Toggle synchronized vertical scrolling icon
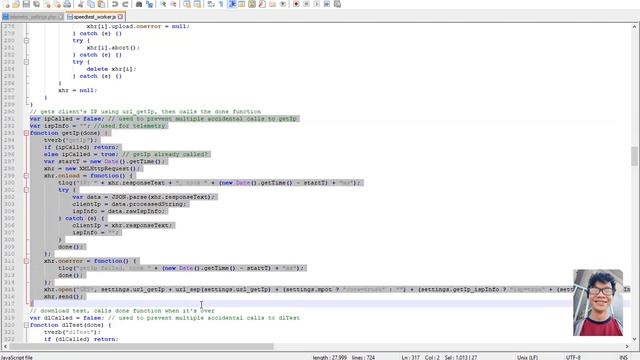 click(x=187, y=4)
